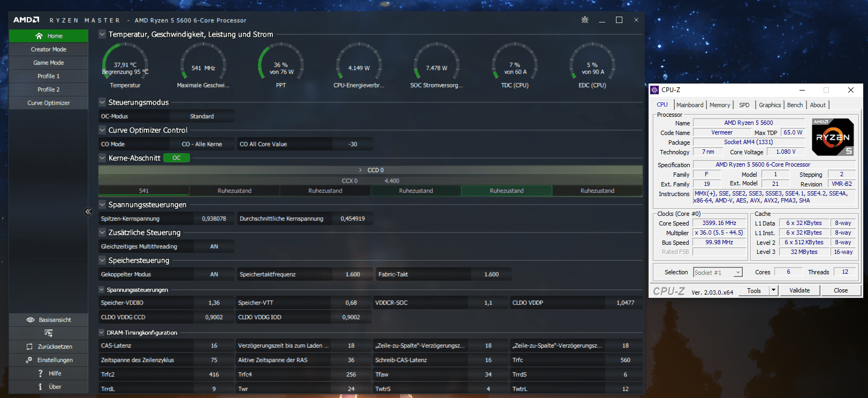Switch to the SPD tab in CPU-Z
The width and height of the screenshot is (868, 398).
point(744,105)
